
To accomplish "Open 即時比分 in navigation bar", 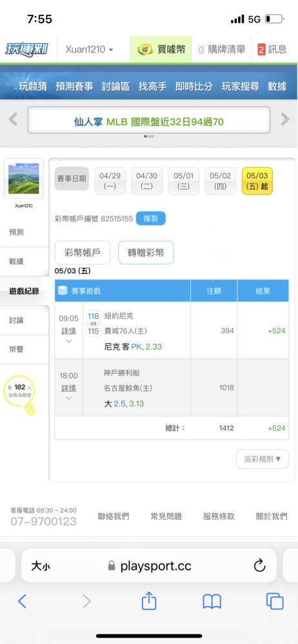I will click(x=194, y=86).
